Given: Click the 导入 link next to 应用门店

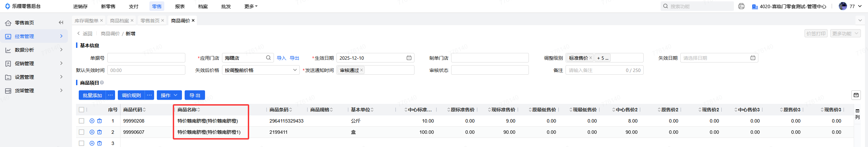Looking at the screenshot, I should tap(281, 58).
